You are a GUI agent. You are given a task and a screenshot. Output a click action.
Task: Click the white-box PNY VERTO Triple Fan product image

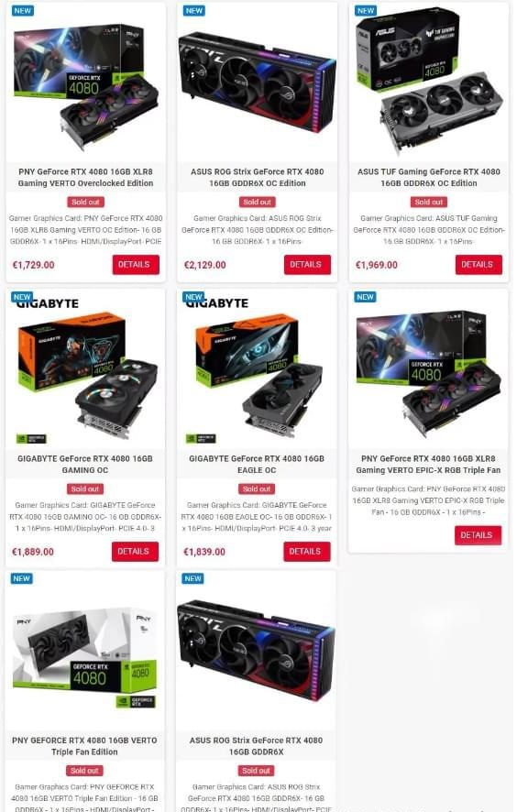[x=84, y=656]
